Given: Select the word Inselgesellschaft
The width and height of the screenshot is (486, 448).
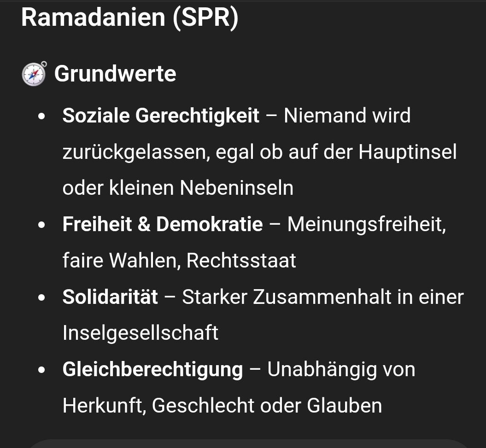Looking at the screenshot, I should (141, 333).
